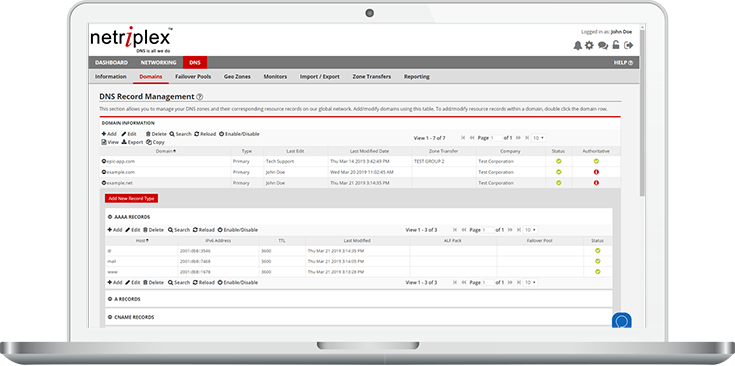Click the page vertical scrollbar
The image size is (735, 366).
coord(643,112)
